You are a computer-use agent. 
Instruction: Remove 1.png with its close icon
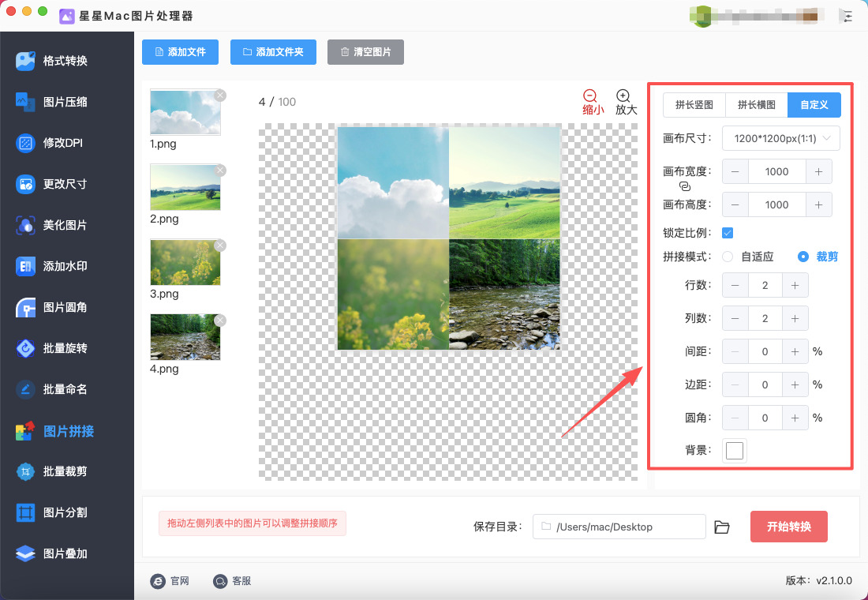point(220,96)
